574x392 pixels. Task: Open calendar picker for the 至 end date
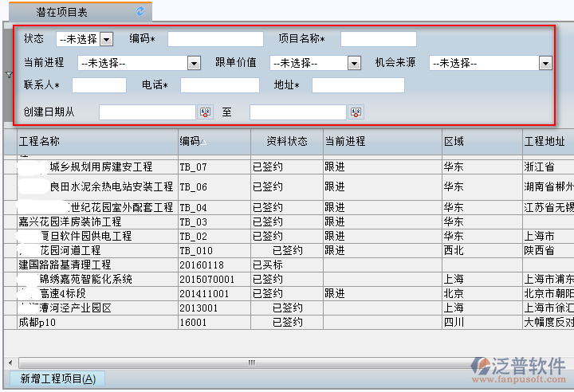pos(356,112)
